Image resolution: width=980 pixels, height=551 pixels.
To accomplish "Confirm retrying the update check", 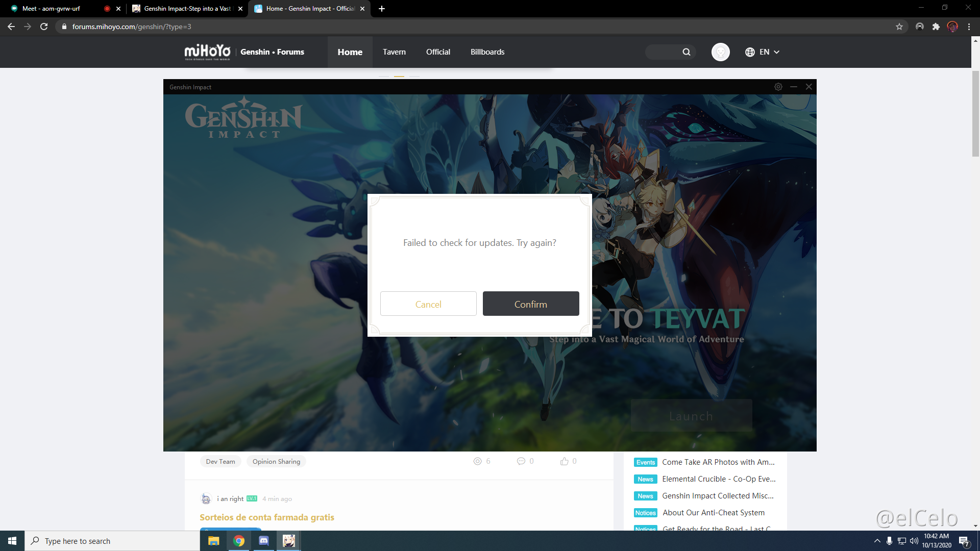I will 531,304.
